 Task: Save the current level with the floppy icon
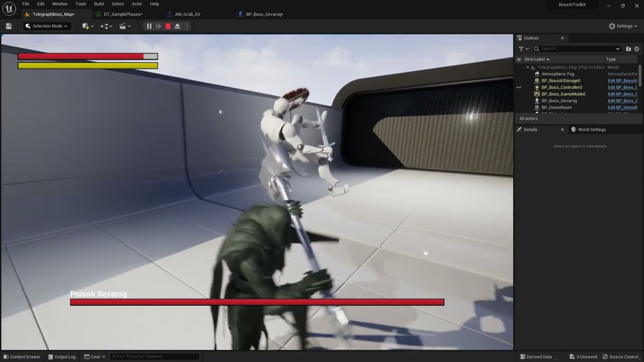click(x=9, y=26)
